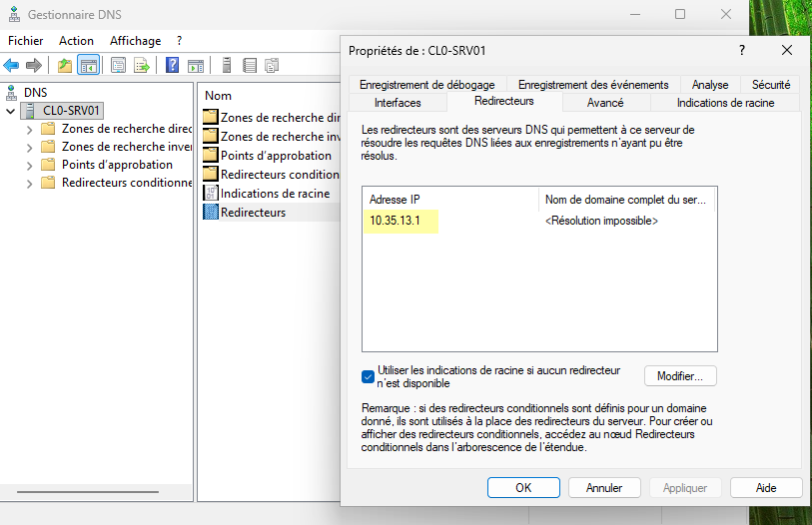Click the Redirecteurs list item icon
Screen dimensions: 812x525
(211, 212)
